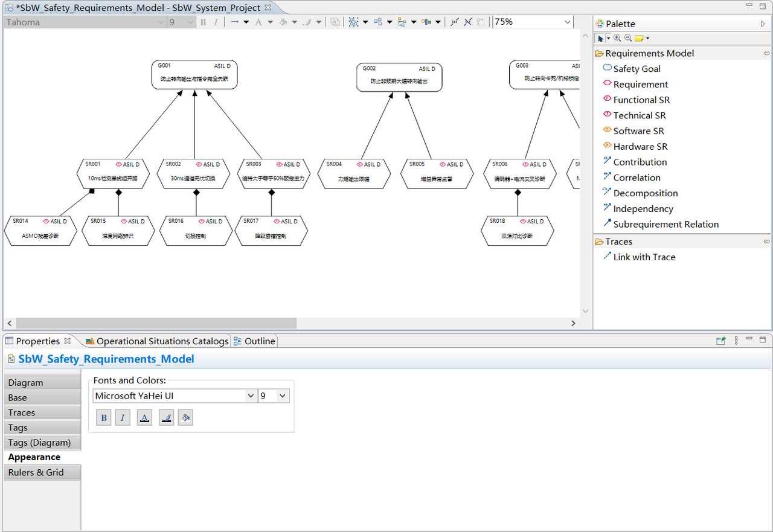Click the toolbar fill color bucket icon

[x=283, y=22]
